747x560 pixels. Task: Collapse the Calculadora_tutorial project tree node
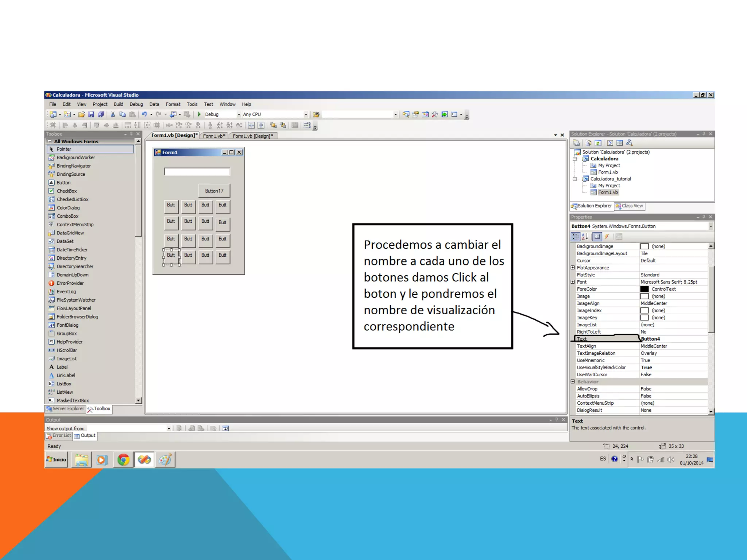[x=575, y=179]
